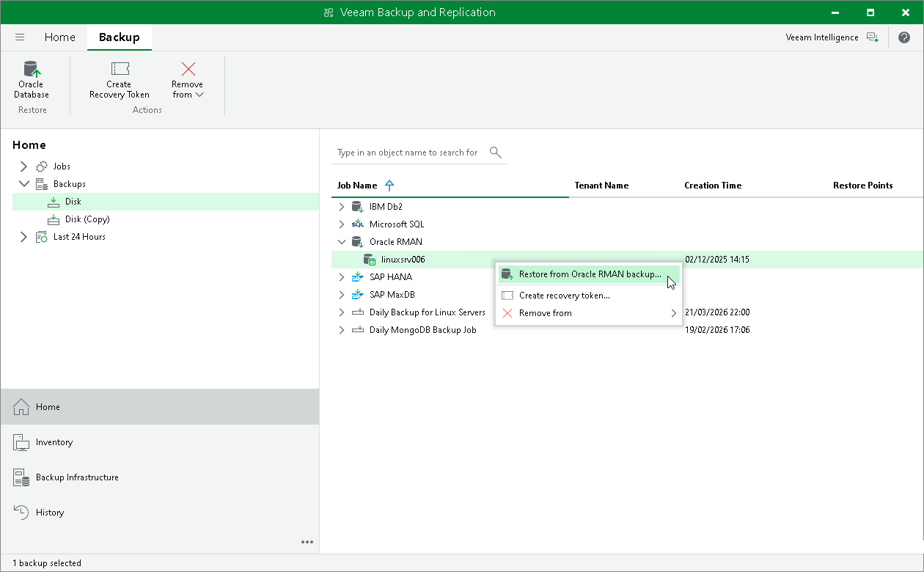The width and height of the screenshot is (924, 572).
Task: Click the Last 24 Hours icon
Action: point(42,237)
